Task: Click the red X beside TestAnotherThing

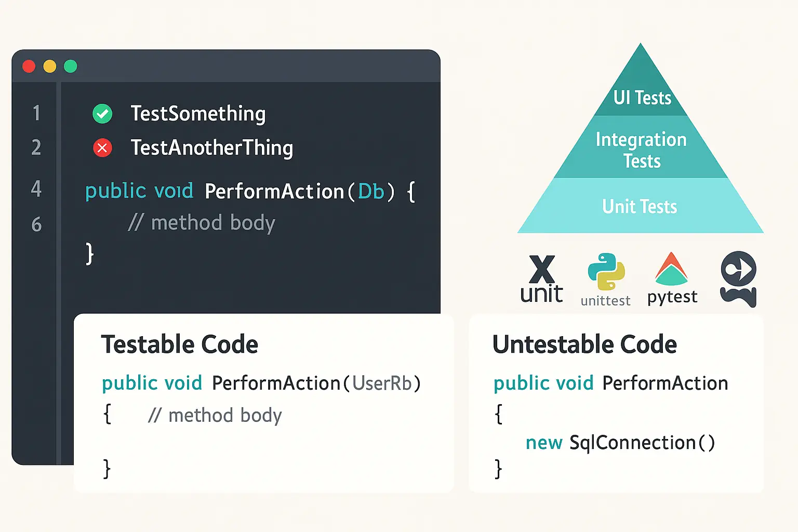Action: coord(102,148)
